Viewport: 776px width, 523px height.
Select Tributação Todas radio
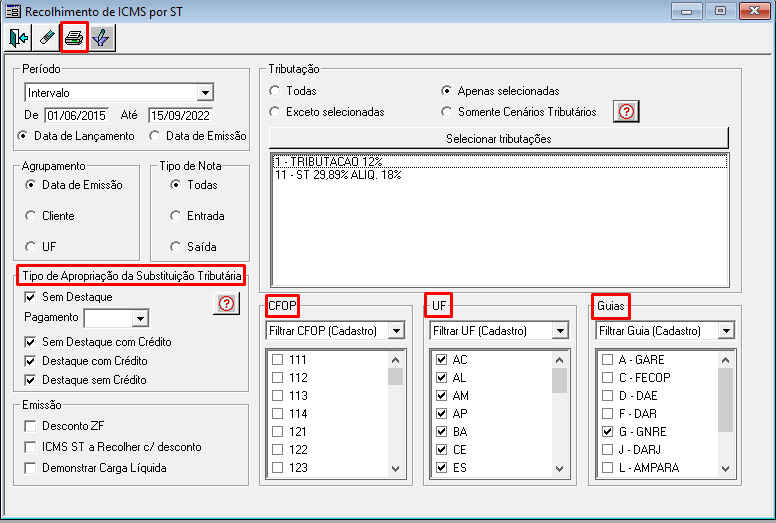(x=275, y=91)
